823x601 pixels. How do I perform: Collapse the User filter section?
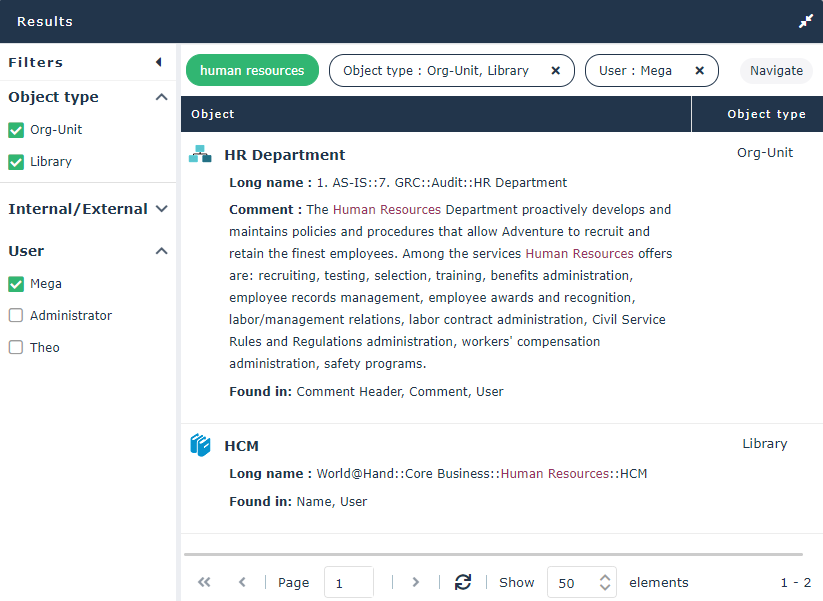point(161,251)
